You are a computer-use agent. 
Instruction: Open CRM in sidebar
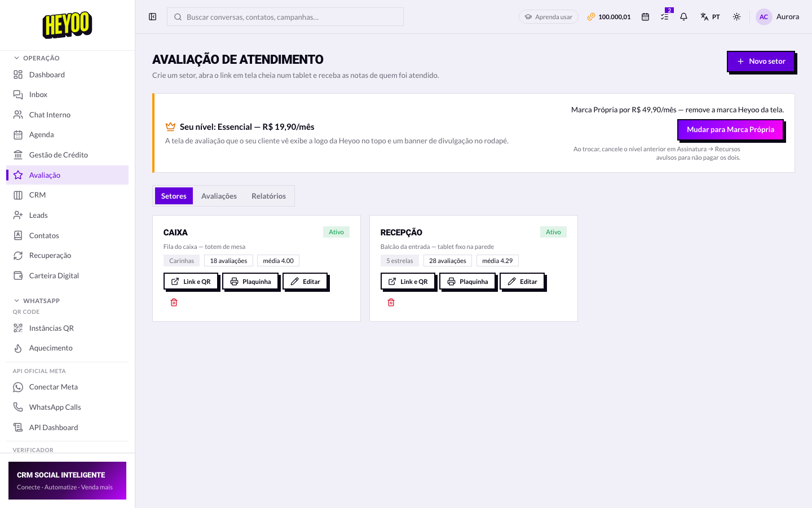(x=68, y=195)
